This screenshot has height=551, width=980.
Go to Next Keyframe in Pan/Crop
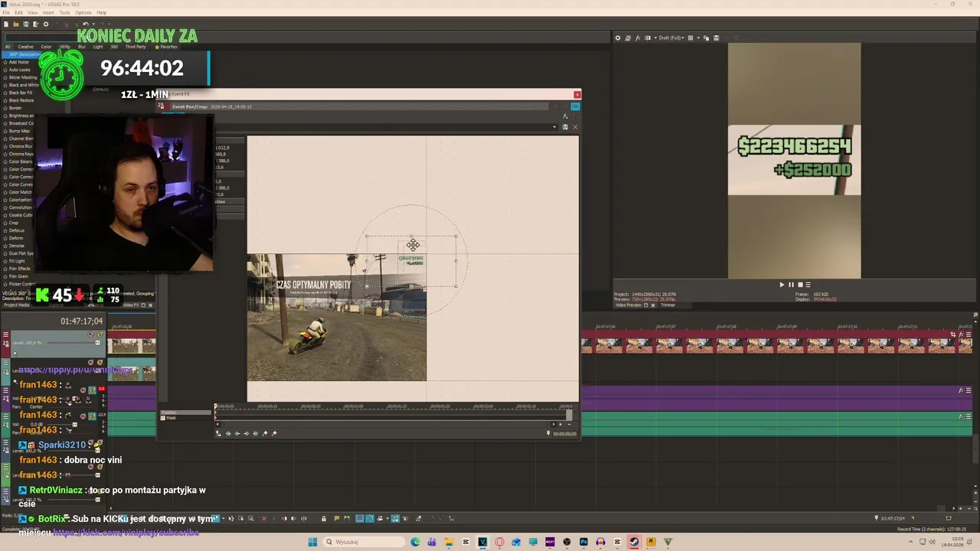pyautogui.click(x=247, y=433)
